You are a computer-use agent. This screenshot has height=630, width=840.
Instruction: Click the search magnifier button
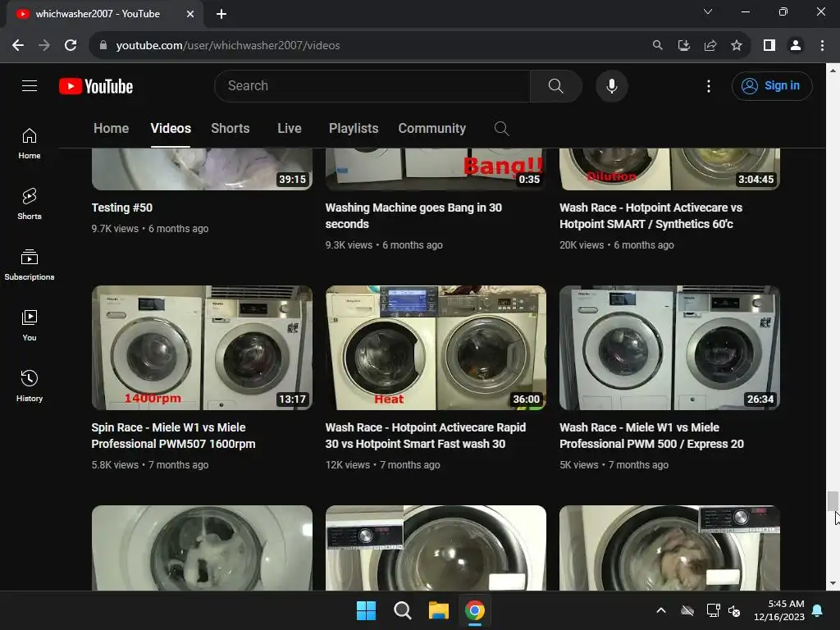click(555, 85)
